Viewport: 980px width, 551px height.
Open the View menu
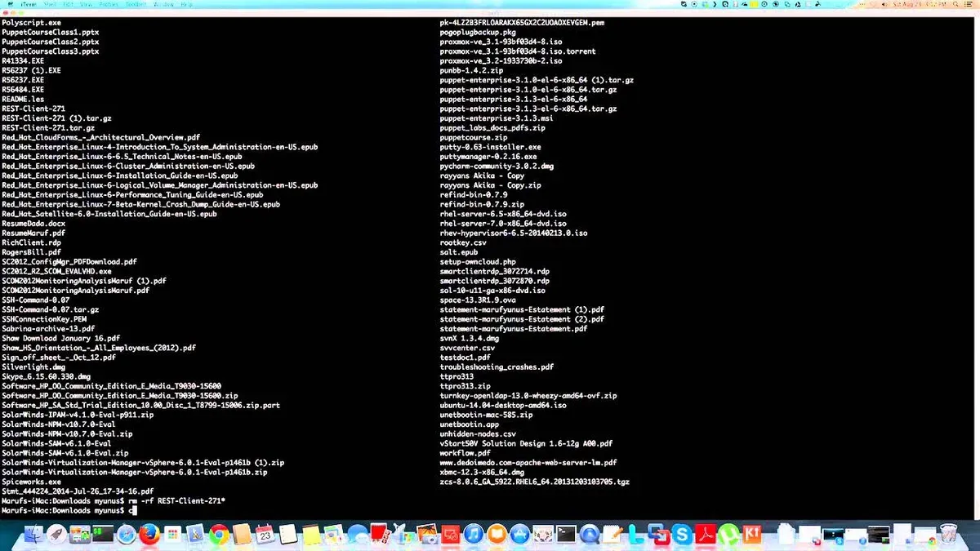tap(87, 4)
